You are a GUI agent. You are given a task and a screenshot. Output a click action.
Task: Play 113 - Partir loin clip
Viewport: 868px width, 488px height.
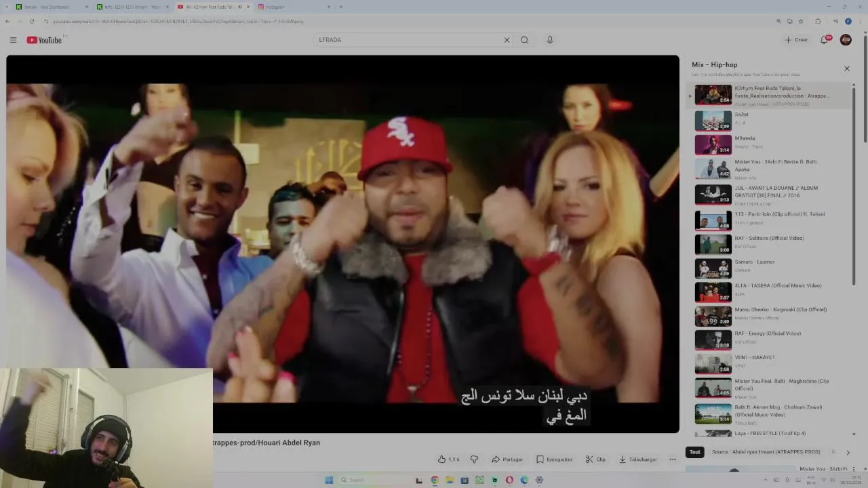[x=769, y=220]
